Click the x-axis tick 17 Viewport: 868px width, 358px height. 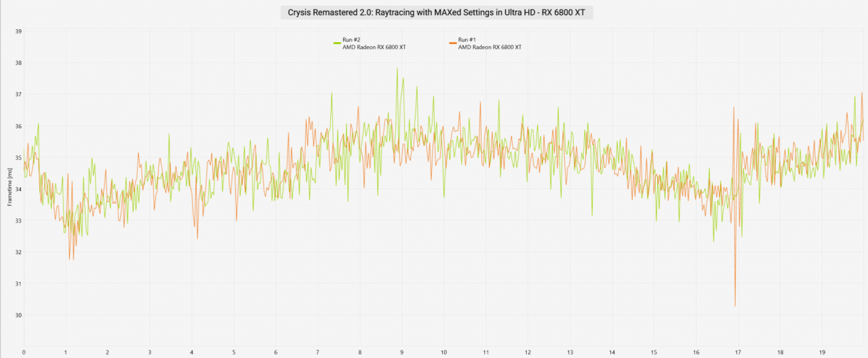point(738,353)
